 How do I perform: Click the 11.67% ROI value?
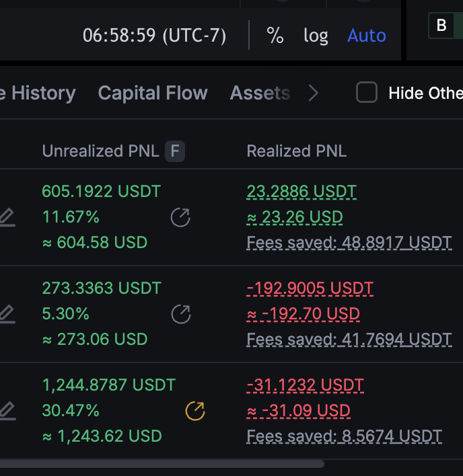[71, 216]
